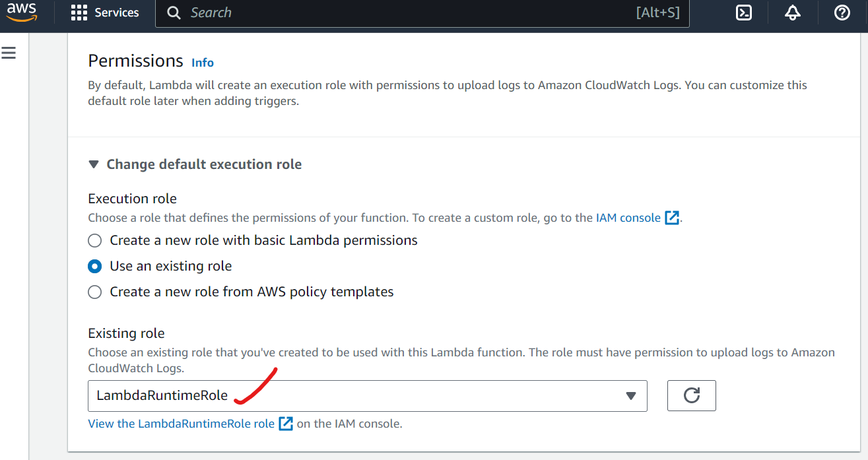Click the Alt+S shortcut hint in the search bar
The image size is (868, 460).
pos(657,13)
